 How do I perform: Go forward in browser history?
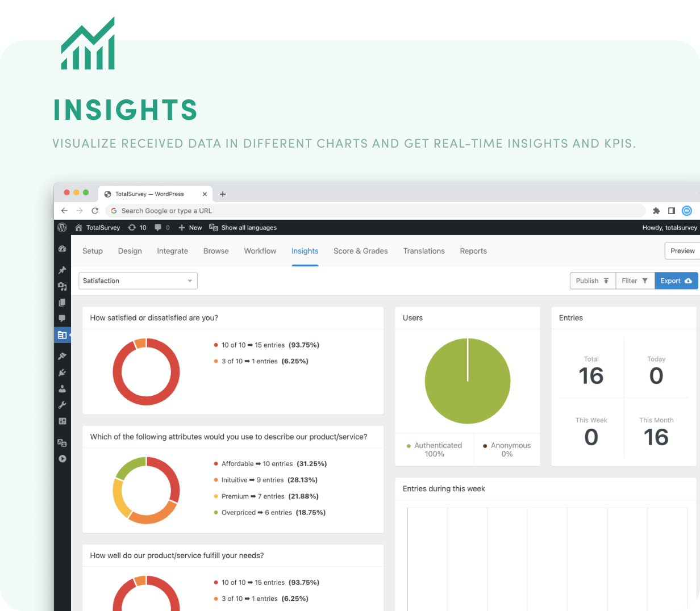click(80, 211)
